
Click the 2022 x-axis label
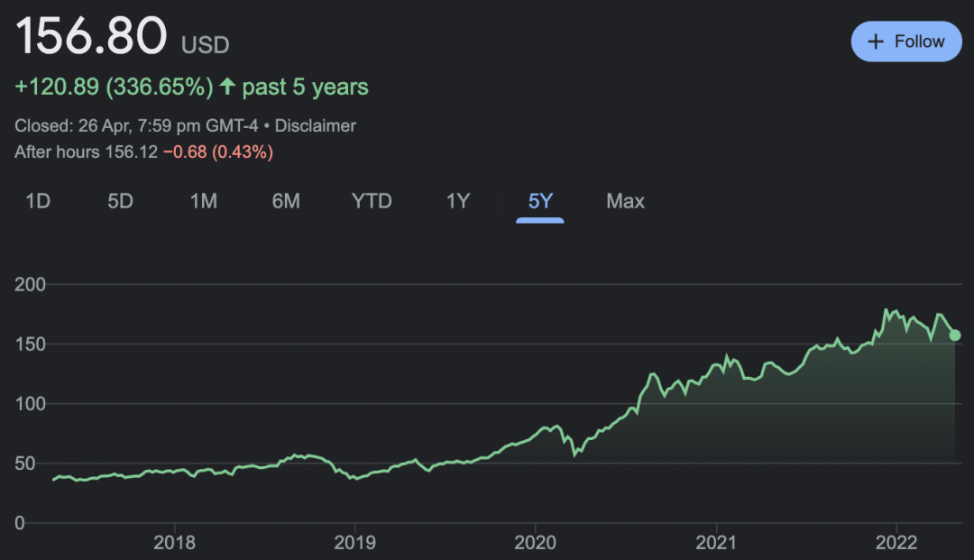point(896,543)
